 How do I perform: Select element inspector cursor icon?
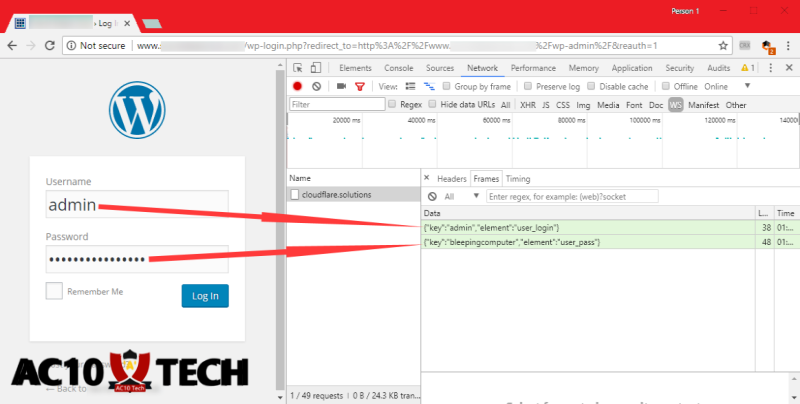[298, 68]
